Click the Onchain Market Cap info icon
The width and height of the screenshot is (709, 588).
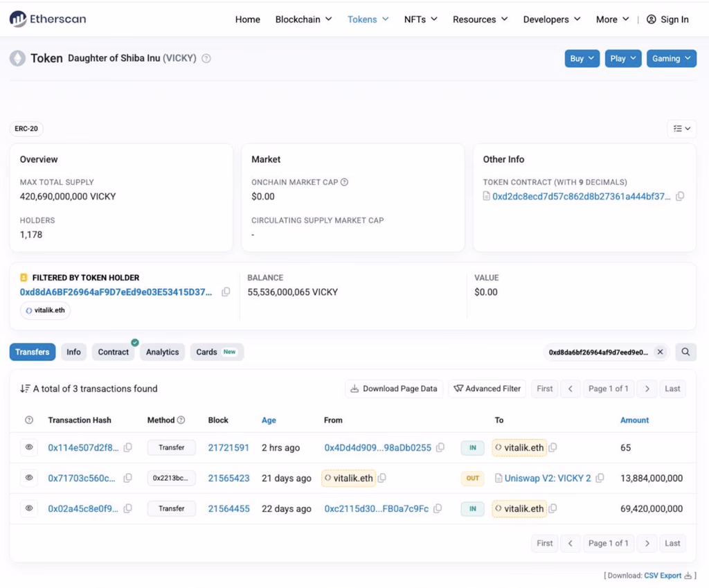(x=344, y=182)
